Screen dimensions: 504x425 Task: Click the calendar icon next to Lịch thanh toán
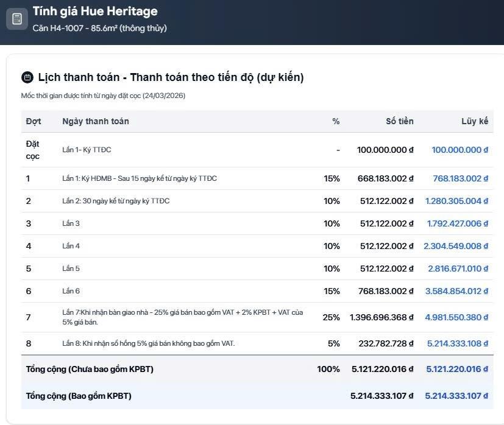click(x=27, y=77)
